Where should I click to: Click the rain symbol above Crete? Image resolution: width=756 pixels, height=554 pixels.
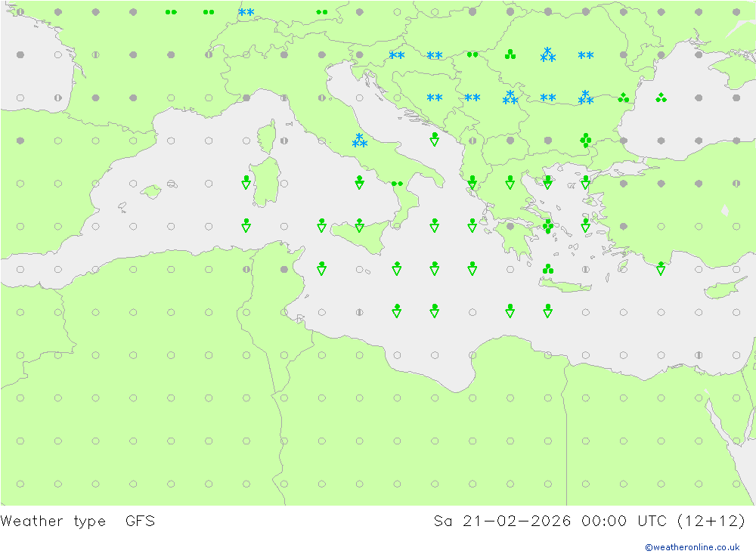point(547,268)
